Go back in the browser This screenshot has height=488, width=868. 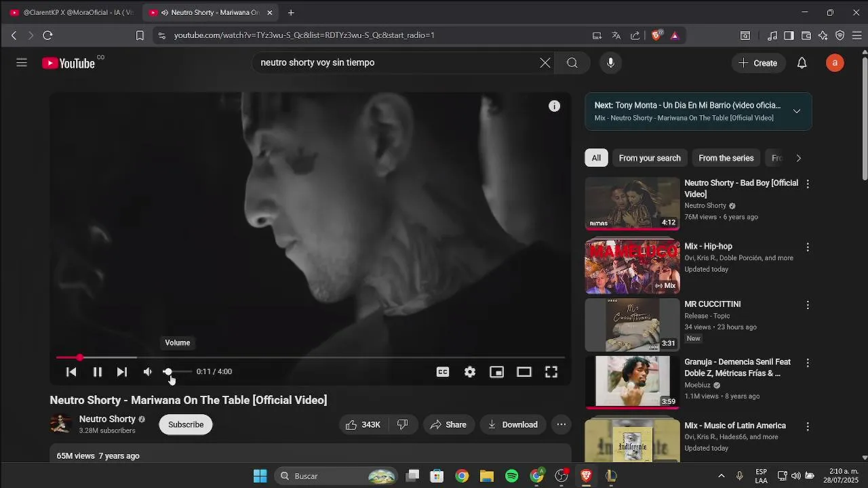pos(14,35)
